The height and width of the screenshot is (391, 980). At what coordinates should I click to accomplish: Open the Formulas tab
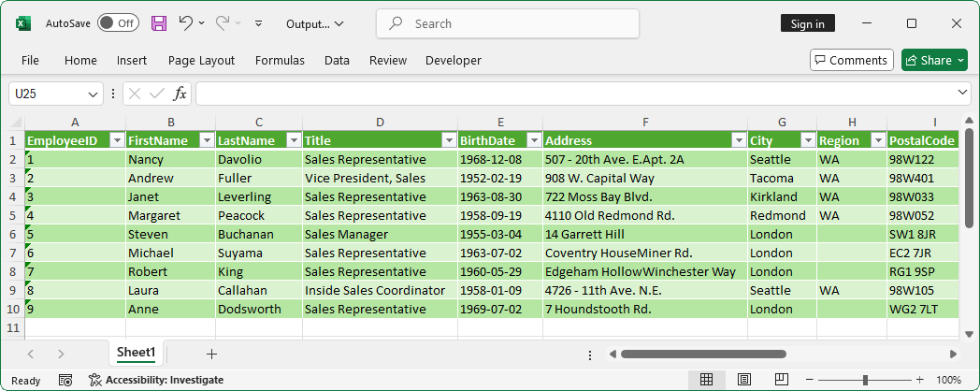coord(280,60)
